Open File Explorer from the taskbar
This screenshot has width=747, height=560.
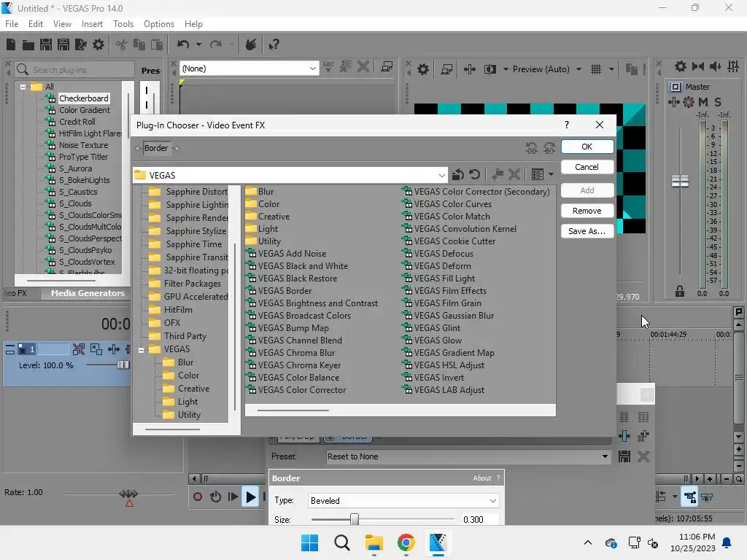tap(374, 542)
